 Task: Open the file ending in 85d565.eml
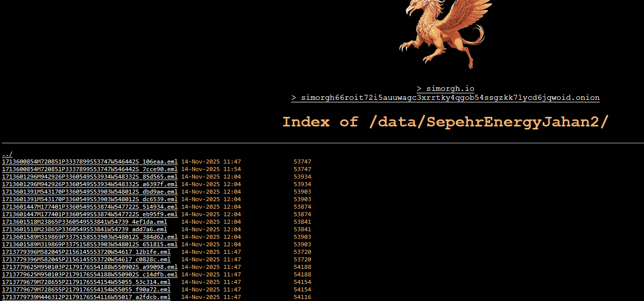[89, 177]
